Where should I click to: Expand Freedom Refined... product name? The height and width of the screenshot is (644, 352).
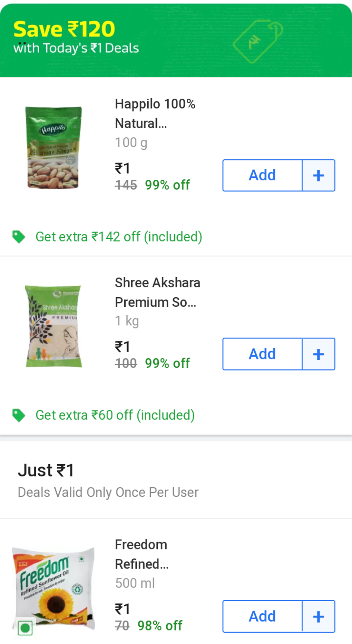point(141,554)
